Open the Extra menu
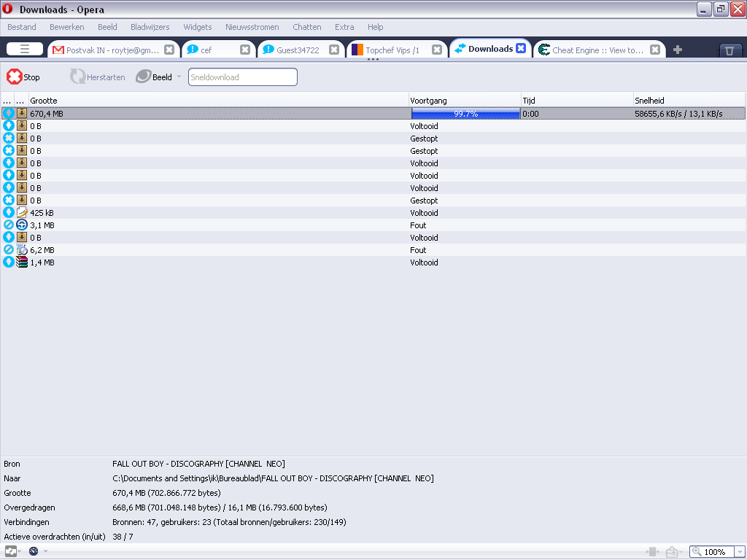 [x=344, y=27]
